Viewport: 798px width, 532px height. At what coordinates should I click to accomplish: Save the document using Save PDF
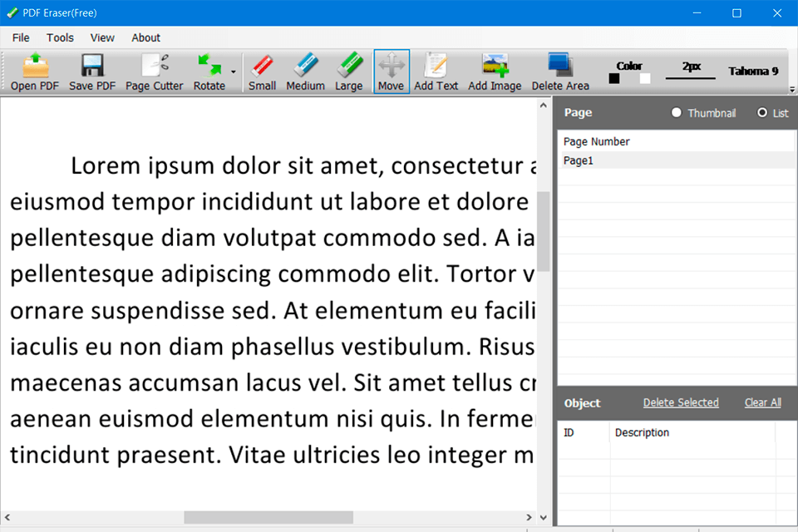pyautogui.click(x=91, y=71)
